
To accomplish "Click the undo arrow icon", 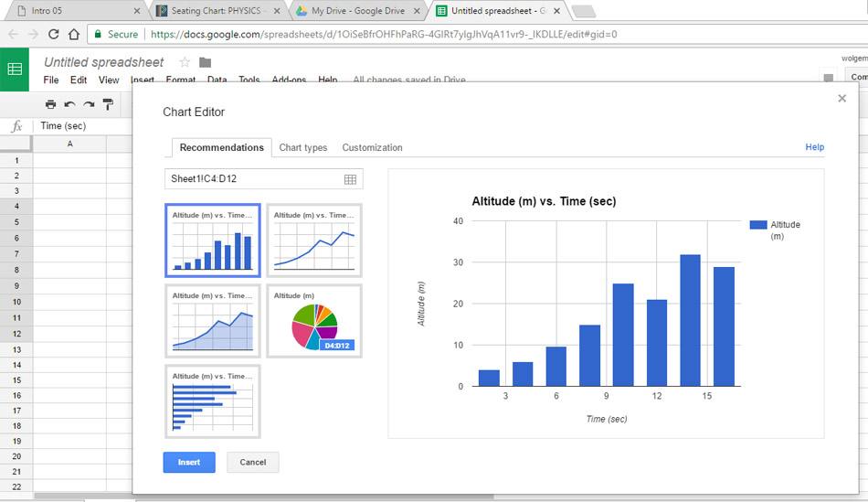I will (70, 104).
